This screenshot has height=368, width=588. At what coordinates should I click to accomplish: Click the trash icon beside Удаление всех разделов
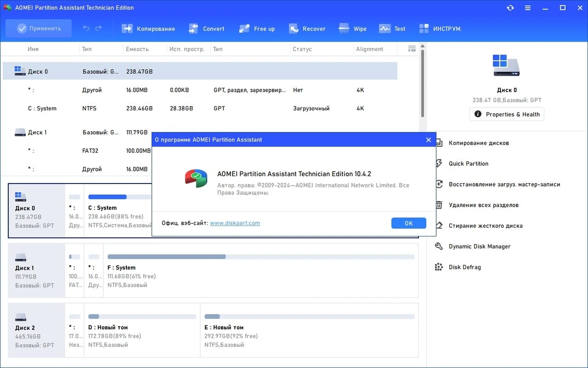coord(439,205)
